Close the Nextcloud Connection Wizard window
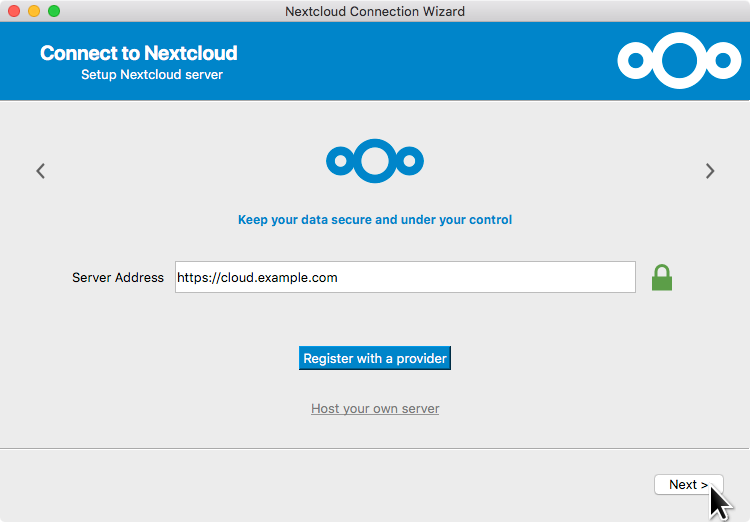Image resolution: width=750 pixels, height=522 pixels. pos(14,11)
